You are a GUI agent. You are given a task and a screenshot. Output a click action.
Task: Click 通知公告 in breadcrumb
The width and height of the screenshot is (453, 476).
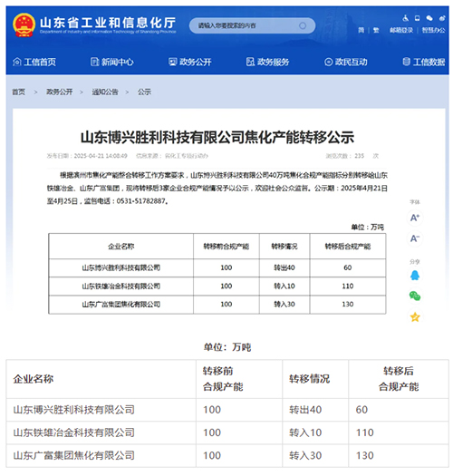pyautogui.click(x=105, y=92)
